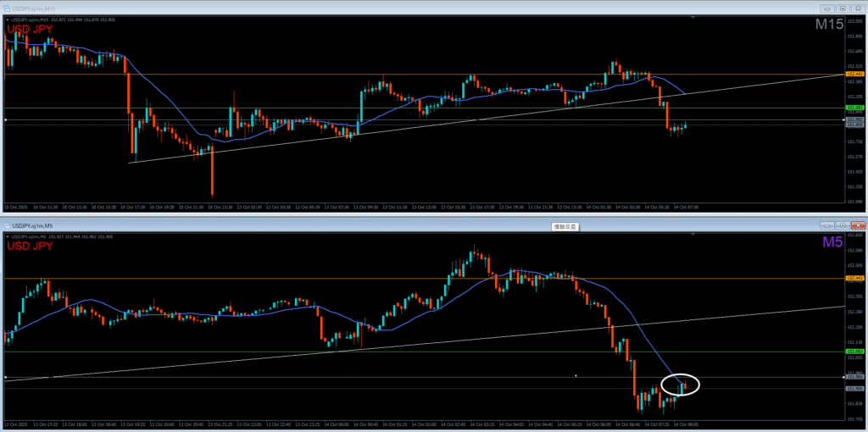The width and height of the screenshot is (868, 432).
Task: Click the green 152.083 price label on M5
Action: pos(854,351)
